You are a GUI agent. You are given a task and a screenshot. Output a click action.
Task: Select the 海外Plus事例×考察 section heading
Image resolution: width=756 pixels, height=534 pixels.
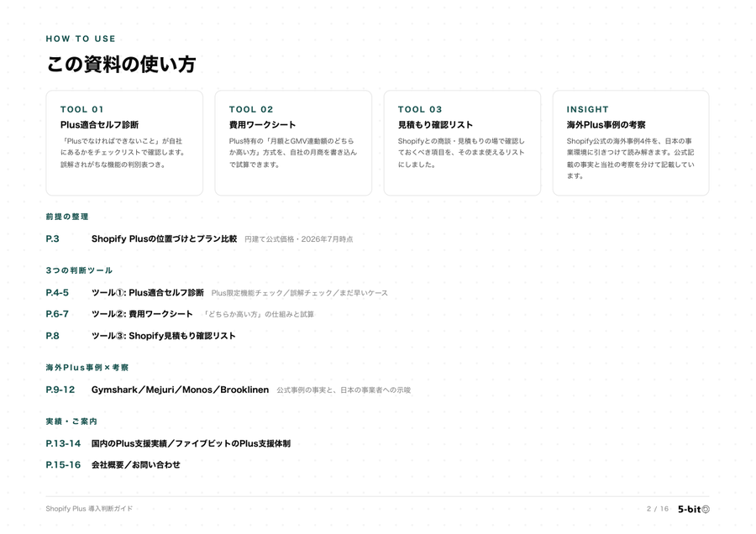click(87, 367)
